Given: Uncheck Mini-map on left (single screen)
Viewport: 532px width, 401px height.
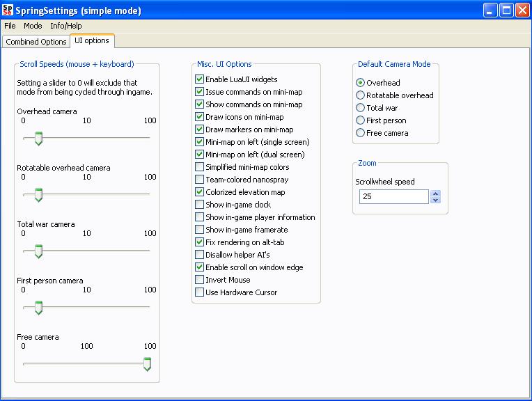Looking at the screenshot, I should click(199, 142).
